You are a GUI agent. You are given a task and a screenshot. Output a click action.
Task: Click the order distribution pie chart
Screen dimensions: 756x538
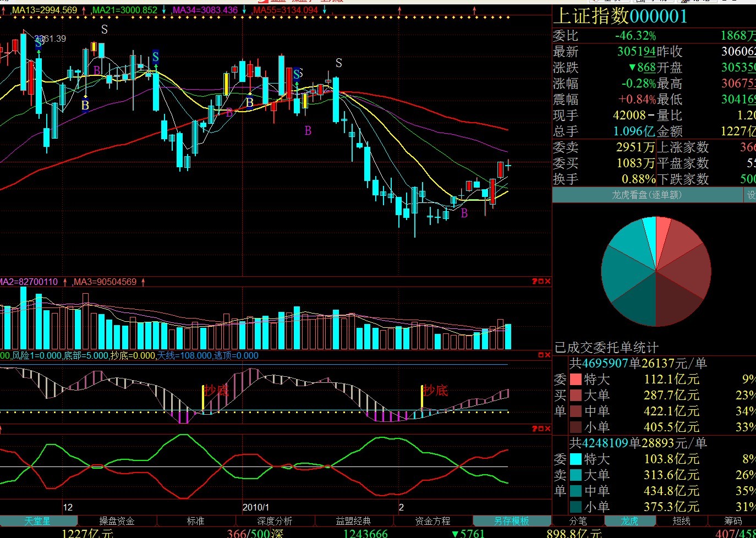656,271
